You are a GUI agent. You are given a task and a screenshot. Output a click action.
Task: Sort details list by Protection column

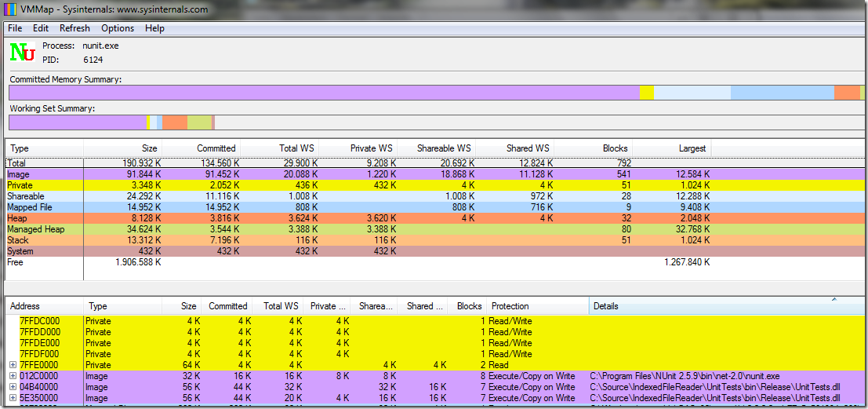tap(538, 306)
